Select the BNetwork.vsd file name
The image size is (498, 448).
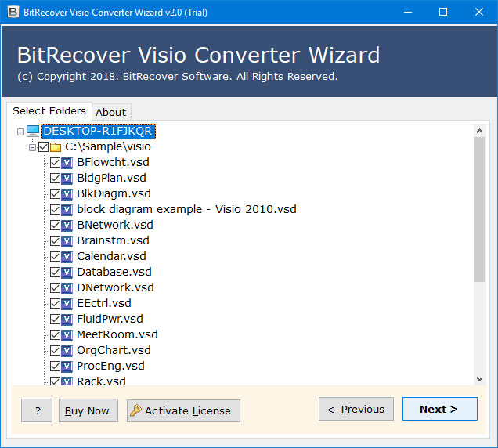click(x=115, y=225)
